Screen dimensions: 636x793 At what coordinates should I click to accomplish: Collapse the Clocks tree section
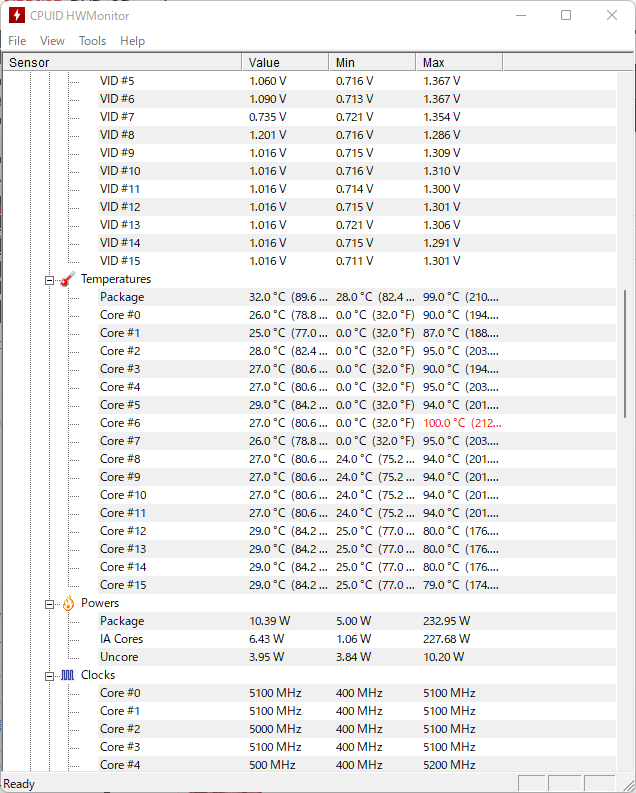pos(50,676)
